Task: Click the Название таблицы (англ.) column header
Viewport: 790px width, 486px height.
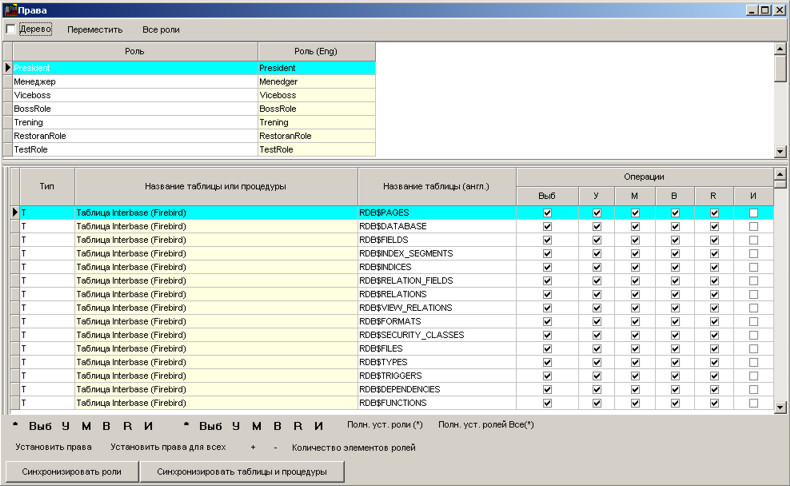Action: pos(436,186)
